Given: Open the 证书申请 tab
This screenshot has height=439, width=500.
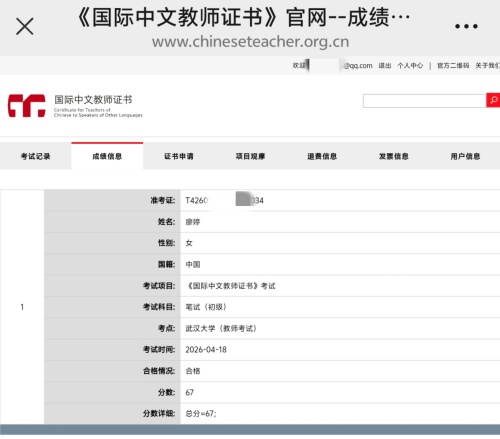Looking at the screenshot, I should pos(179,156).
